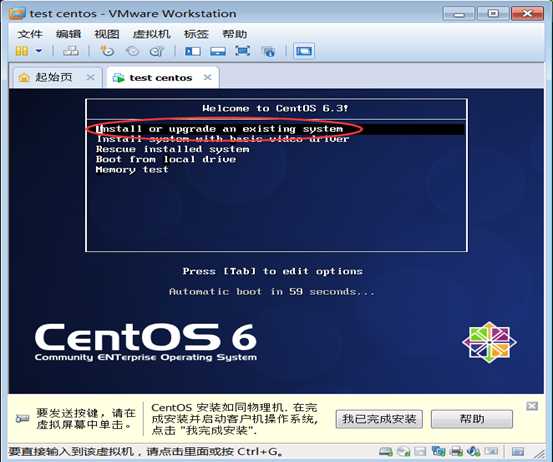Open the 文件 menu
The image size is (553, 462).
coord(30,34)
